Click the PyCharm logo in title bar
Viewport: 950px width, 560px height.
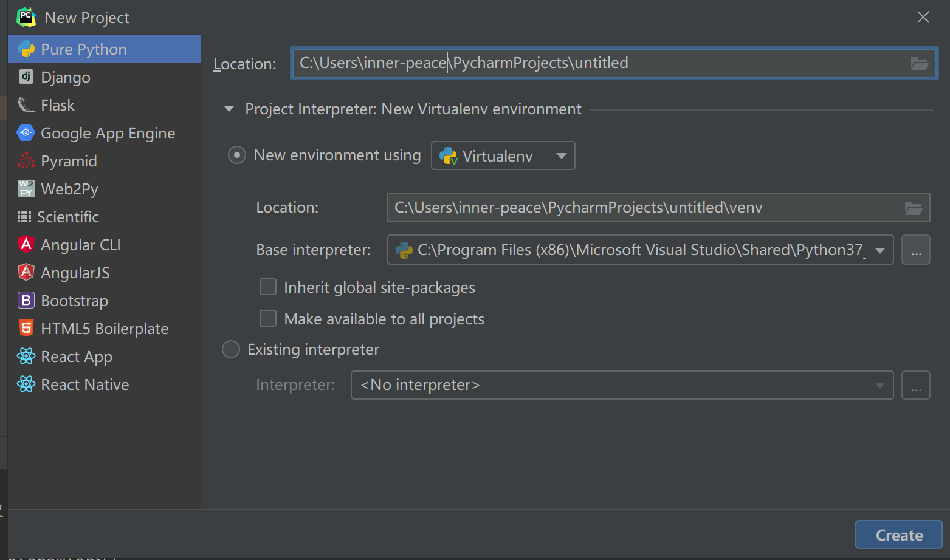(x=26, y=17)
